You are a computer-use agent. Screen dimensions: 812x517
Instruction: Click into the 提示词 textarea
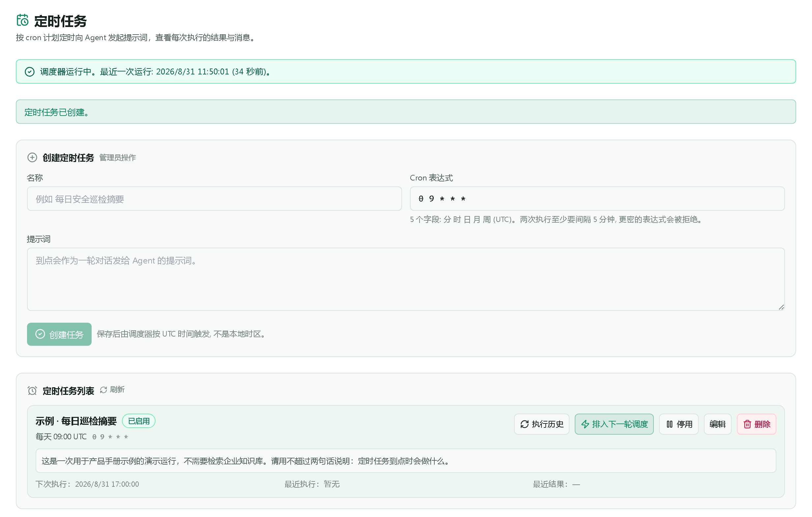pyautogui.click(x=406, y=279)
